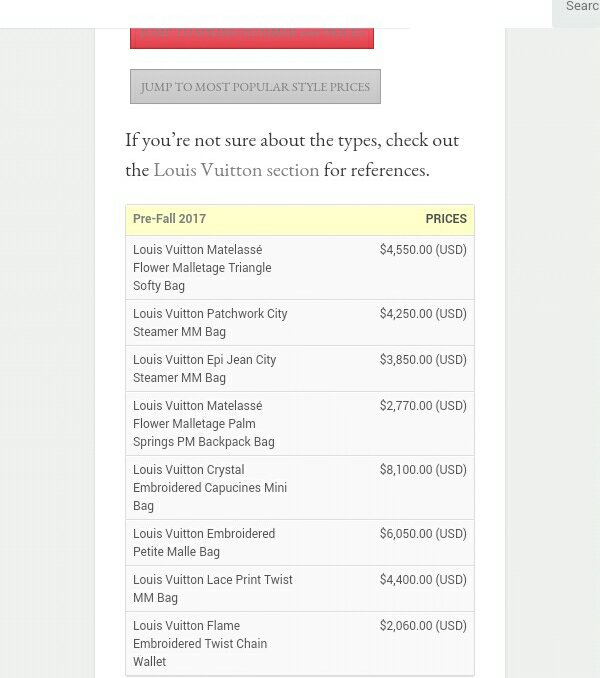Click the $2,060.00 (USD) price
600x678 pixels.
tap(423, 626)
